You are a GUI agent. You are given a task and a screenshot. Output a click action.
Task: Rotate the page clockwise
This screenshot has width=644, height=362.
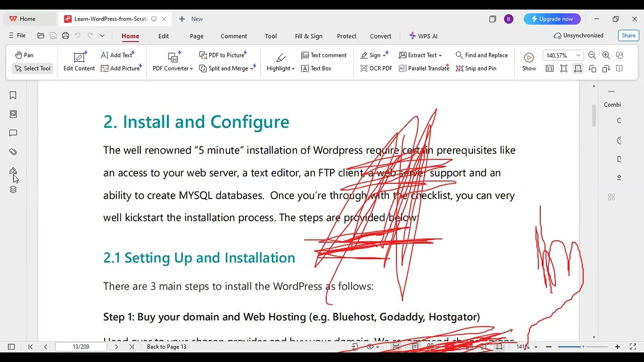click(x=606, y=68)
